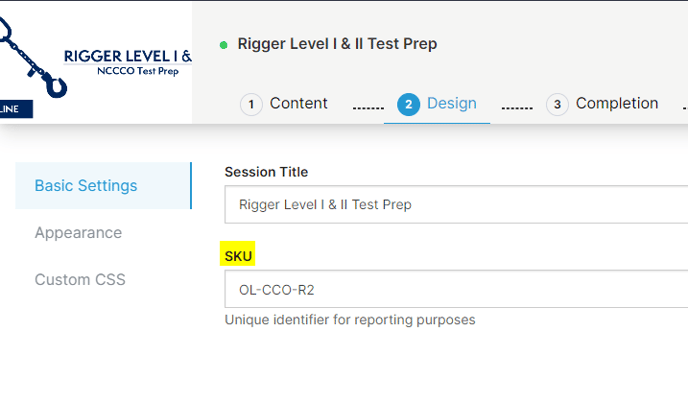The image size is (688, 403).
Task: Click the step 3 number circle
Action: pos(557,104)
